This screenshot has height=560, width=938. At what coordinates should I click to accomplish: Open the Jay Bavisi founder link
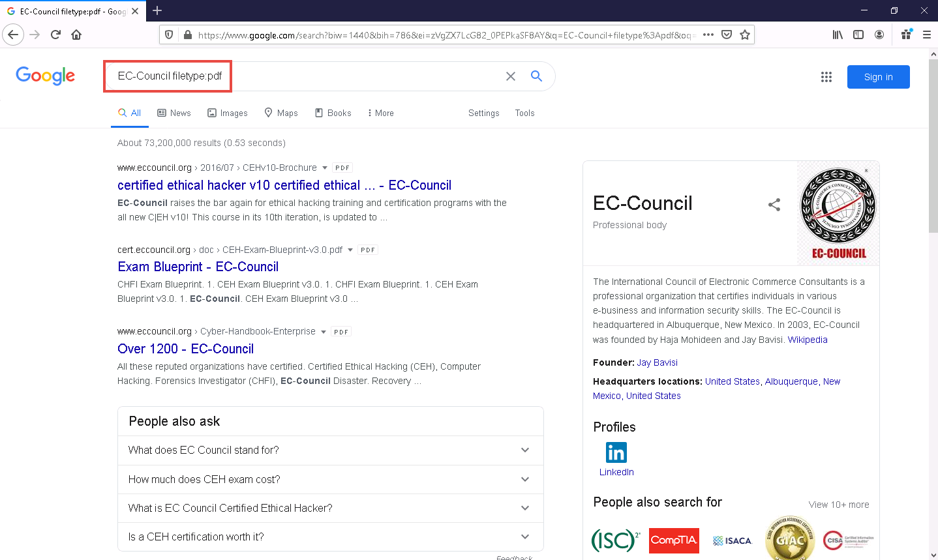[658, 362]
